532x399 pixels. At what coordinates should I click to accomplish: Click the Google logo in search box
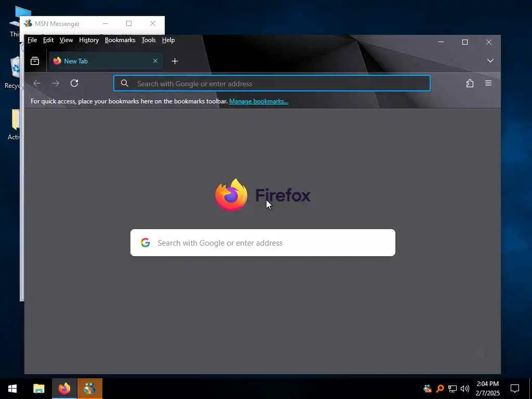(x=145, y=243)
